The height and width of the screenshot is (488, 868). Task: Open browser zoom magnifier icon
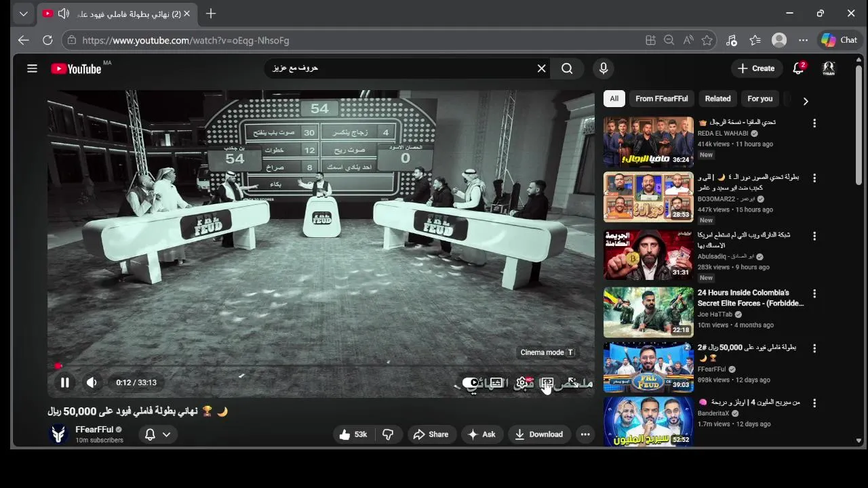pyautogui.click(x=669, y=41)
